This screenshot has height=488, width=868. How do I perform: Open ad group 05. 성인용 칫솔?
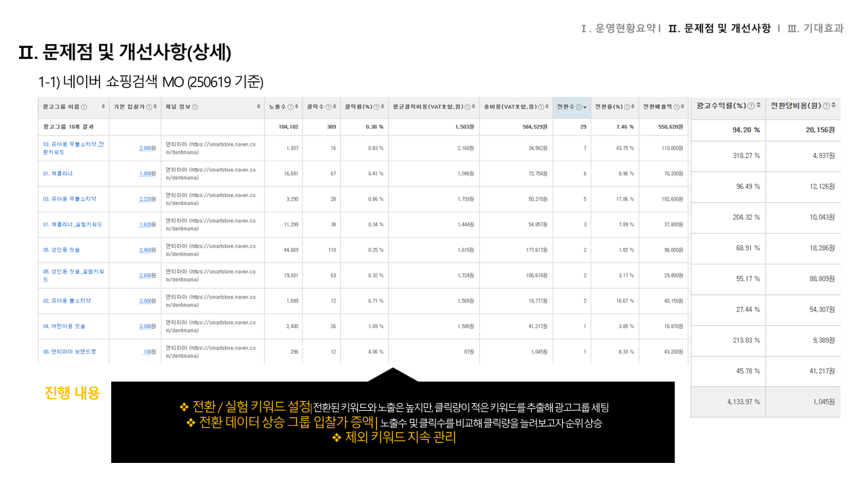61,249
